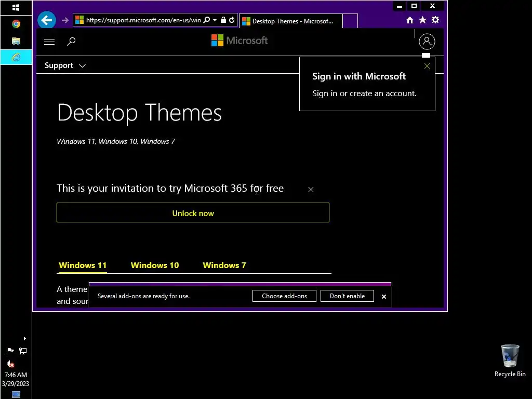Click the network status tray icon
Screen dimensions: 532x399
click(x=23, y=351)
